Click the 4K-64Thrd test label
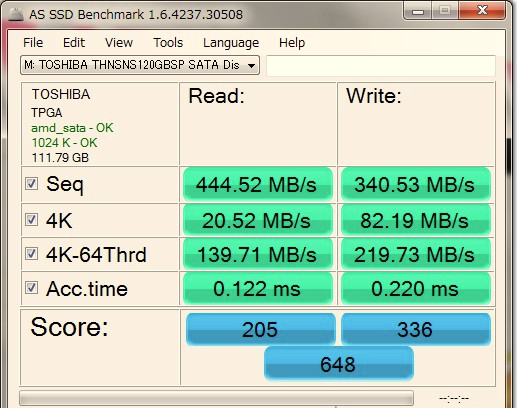Screen dimensions: 517x408 96,254
